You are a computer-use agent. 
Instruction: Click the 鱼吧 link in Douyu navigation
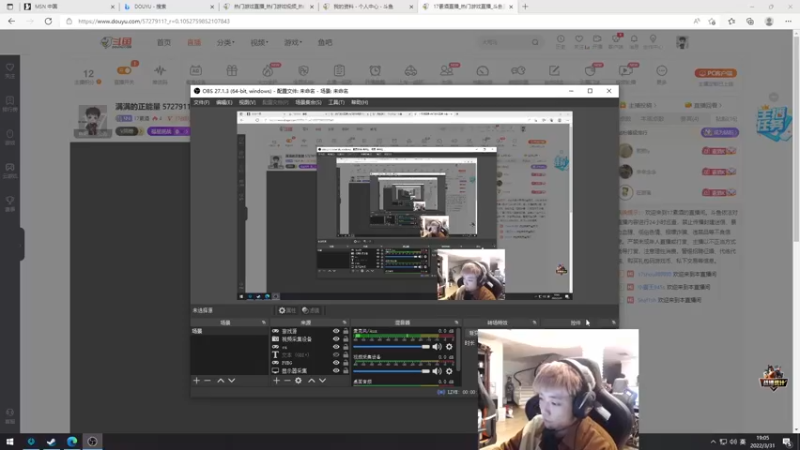pyautogui.click(x=325, y=42)
